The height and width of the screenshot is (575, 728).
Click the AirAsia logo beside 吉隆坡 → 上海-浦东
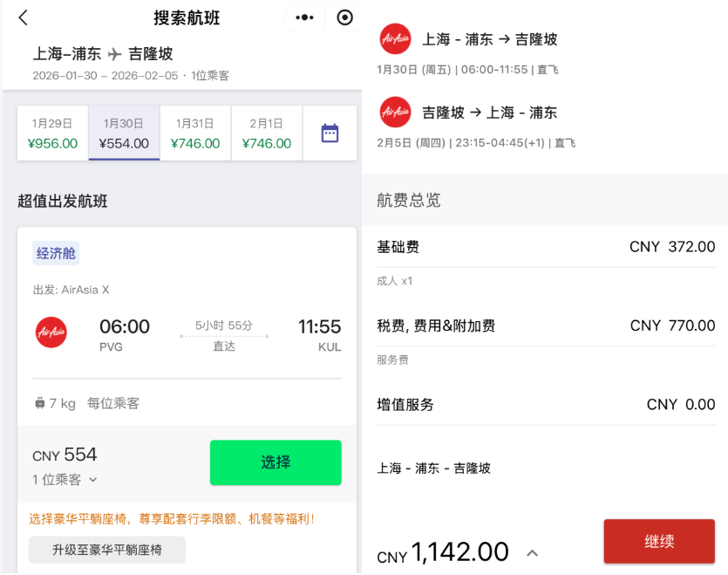click(x=397, y=112)
